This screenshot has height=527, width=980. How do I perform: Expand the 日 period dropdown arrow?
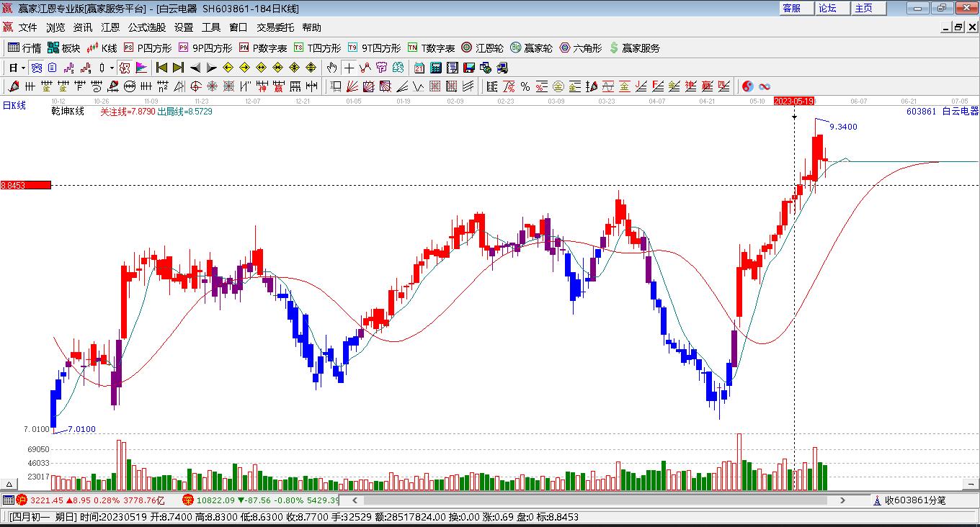click(x=23, y=68)
